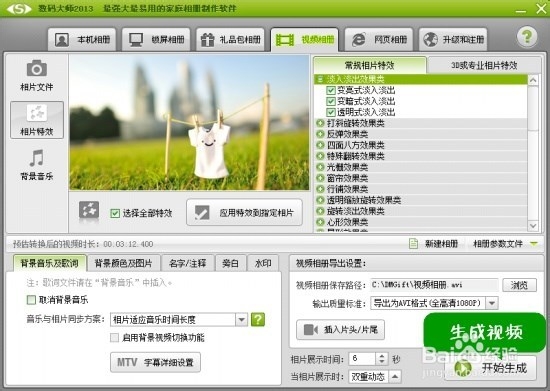
Task: Toggle the 选择全部特效 checkbox
Action: click(x=115, y=213)
